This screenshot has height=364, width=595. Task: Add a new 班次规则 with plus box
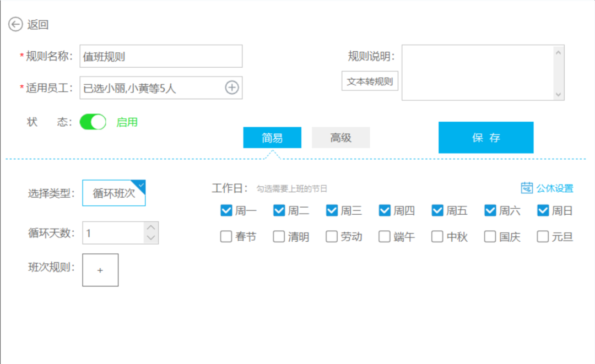[100, 270]
